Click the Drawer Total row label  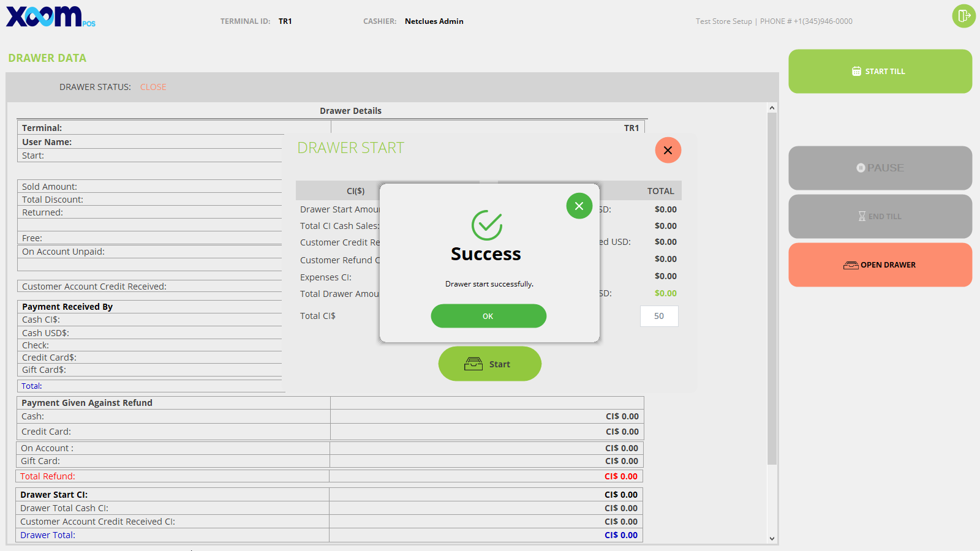tap(48, 535)
